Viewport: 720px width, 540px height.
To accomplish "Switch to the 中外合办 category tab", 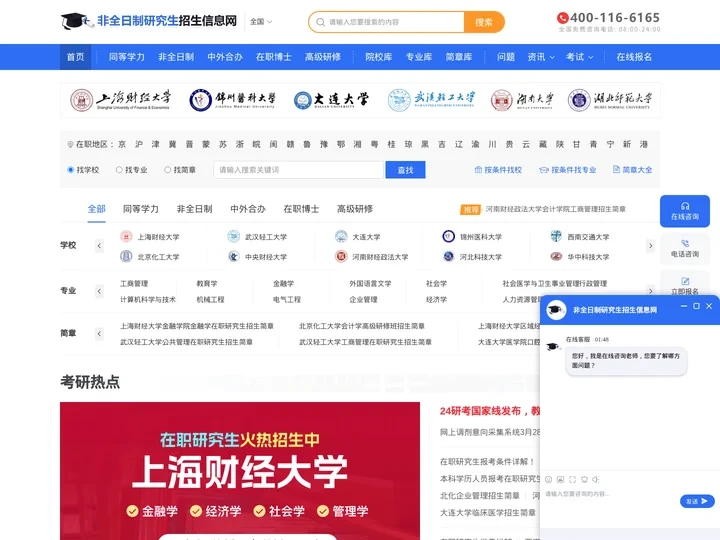I will click(248, 209).
